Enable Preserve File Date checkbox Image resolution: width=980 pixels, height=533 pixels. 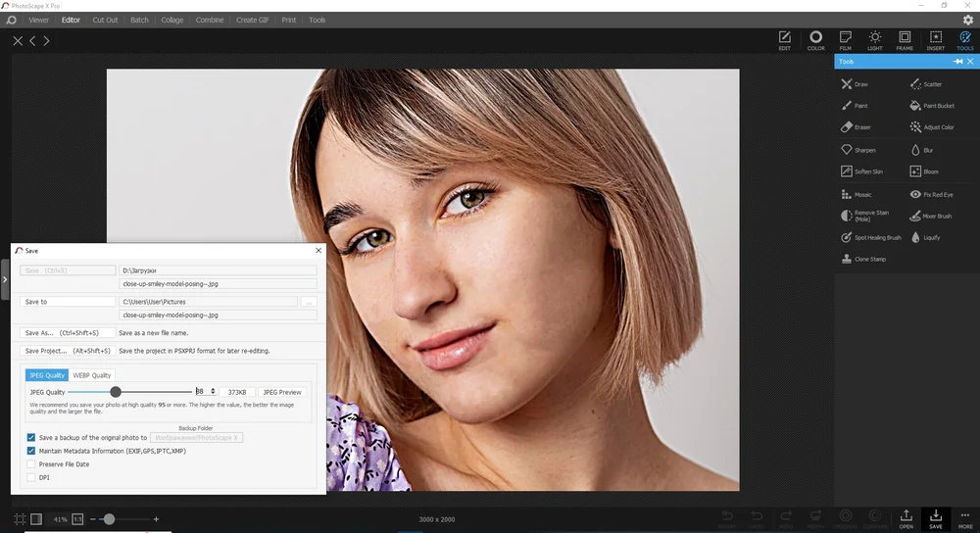30,464
